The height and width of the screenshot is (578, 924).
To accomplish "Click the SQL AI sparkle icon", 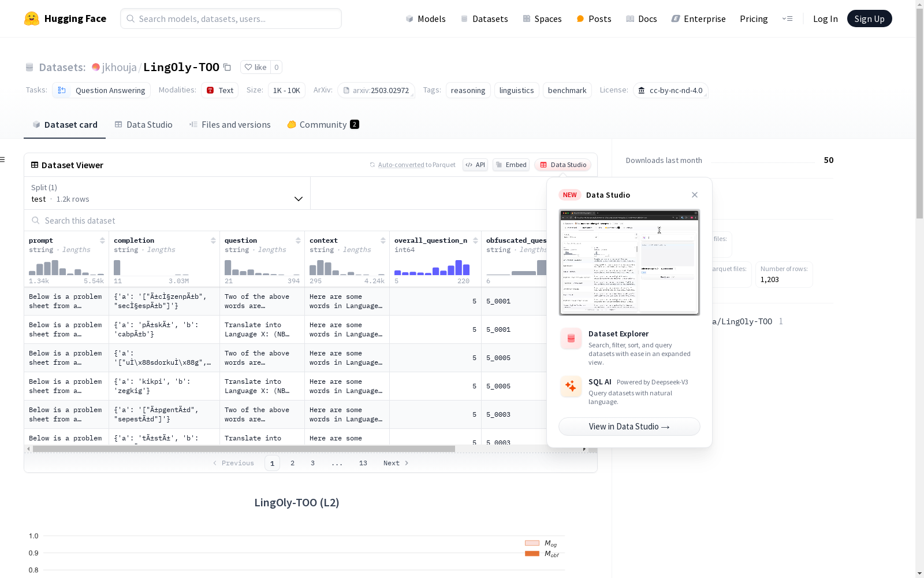I will click(571, 386).
